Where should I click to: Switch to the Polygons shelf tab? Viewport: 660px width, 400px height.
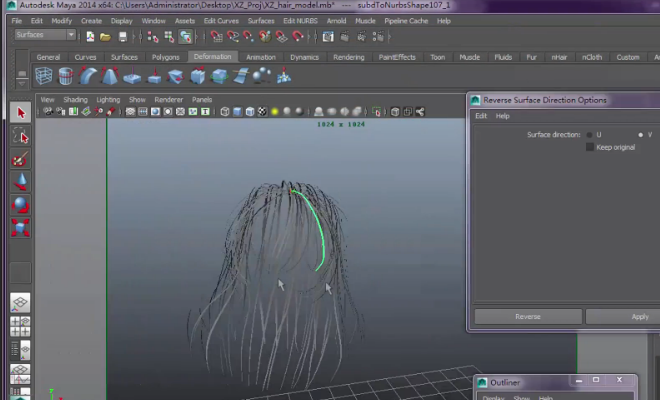click(x=165, y=57)
